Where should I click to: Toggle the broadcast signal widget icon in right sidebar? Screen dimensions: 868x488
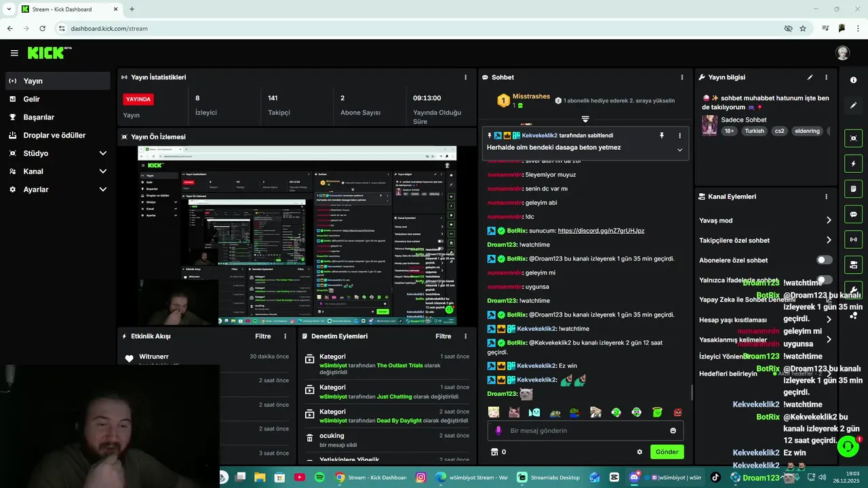853,239
